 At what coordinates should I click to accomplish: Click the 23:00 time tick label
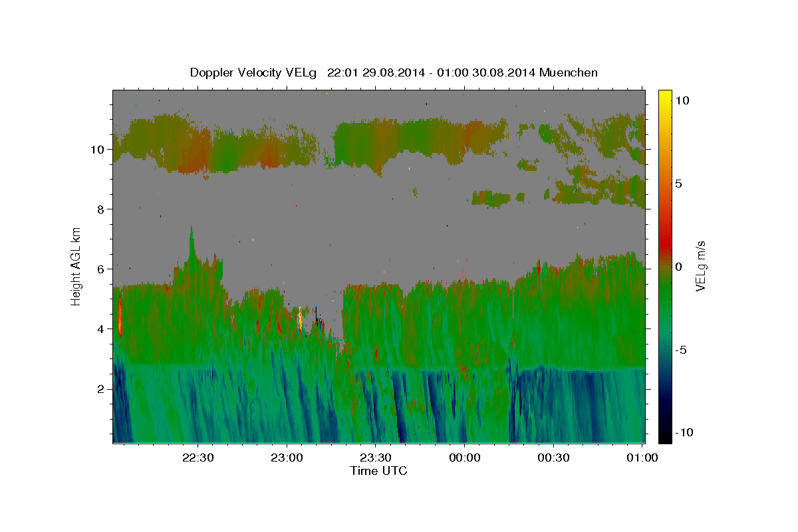tap(287, 458)
